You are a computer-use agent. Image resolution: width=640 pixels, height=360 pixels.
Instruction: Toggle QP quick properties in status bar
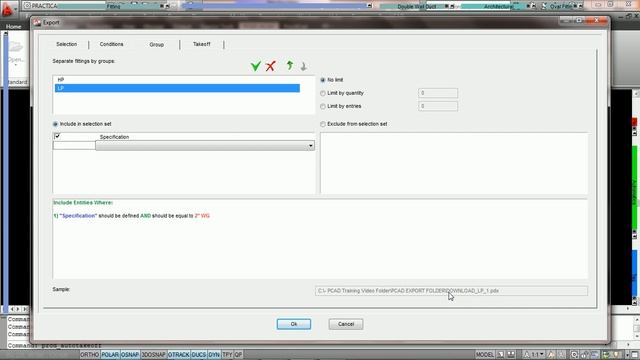click(238, 355)
